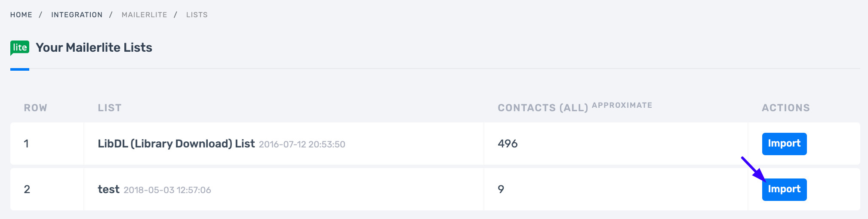The width and height of the screenshot is (868, 219).
Task: Select the Mailerlite breadcrumb item
Action: pyautogui.click(x=144, y=15)
